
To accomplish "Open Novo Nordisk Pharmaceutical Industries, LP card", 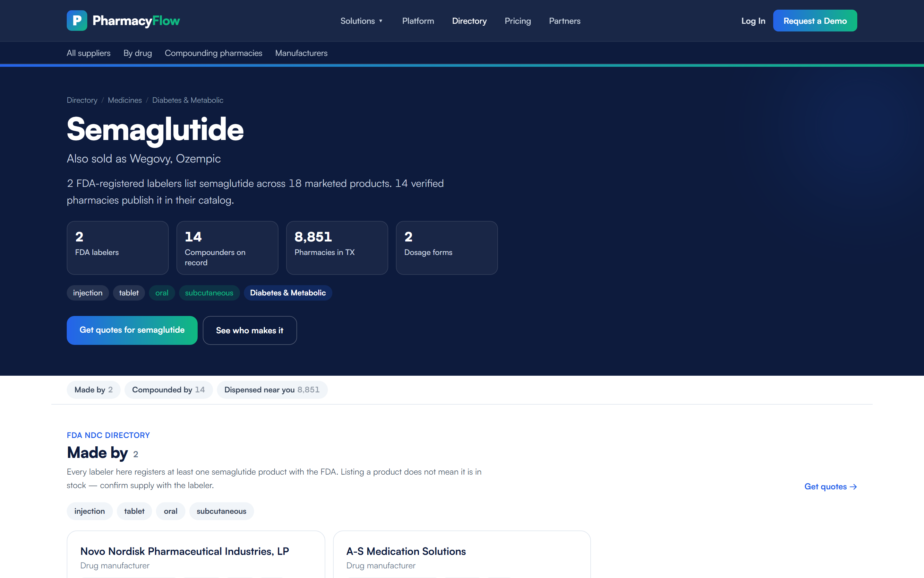I will (x=196, y=555).
